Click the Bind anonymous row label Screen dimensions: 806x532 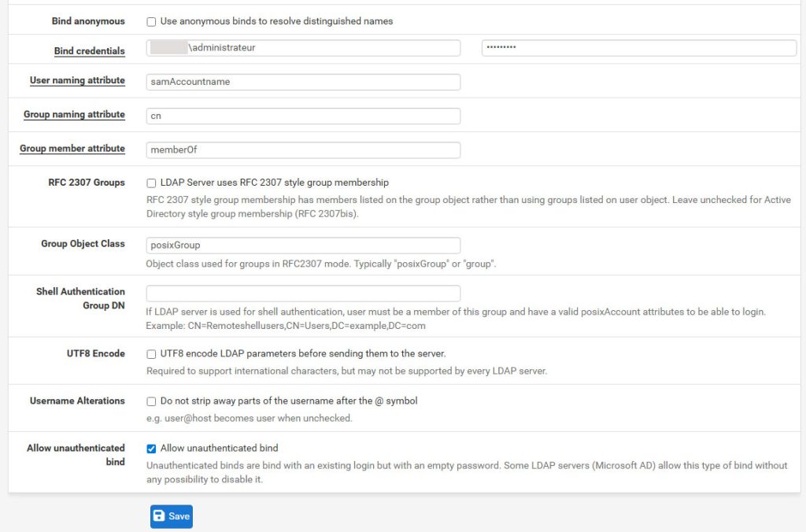[88, 21]
